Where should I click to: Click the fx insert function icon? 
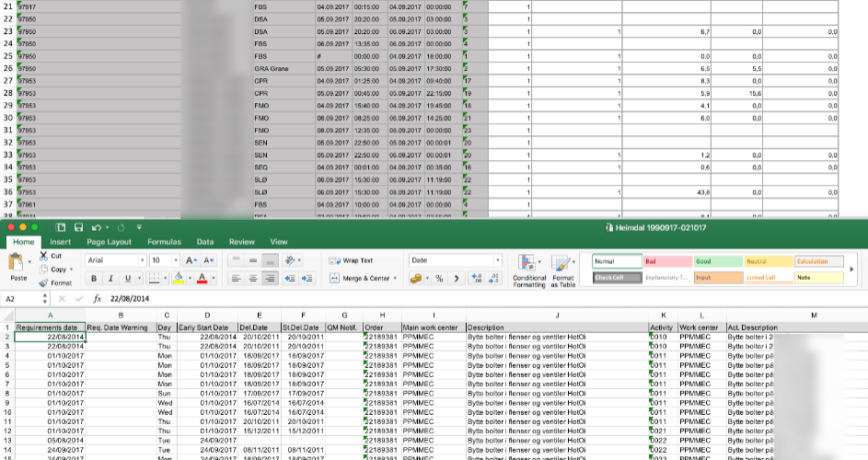97,298
